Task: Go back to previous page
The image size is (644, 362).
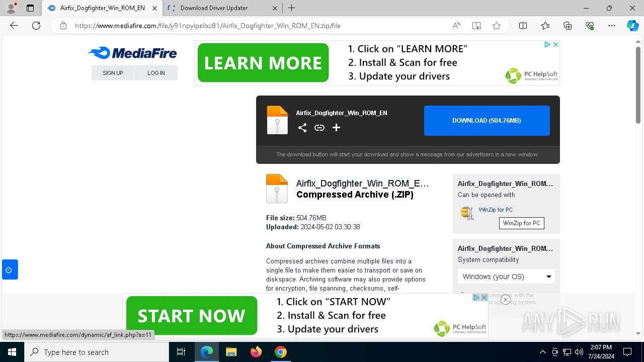Action: 14,26
